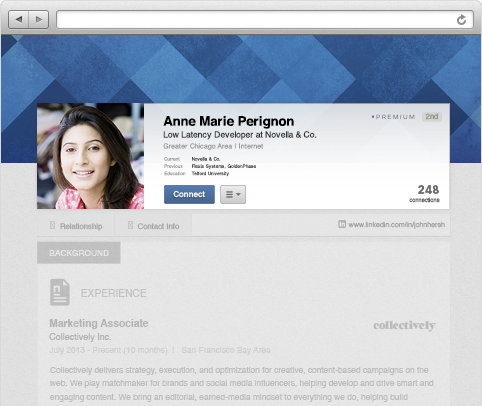Image resolution: width=482 pixels, height=406 pixels.
Task: Reload the page with the refresh icon
Action: click(461, 20)
